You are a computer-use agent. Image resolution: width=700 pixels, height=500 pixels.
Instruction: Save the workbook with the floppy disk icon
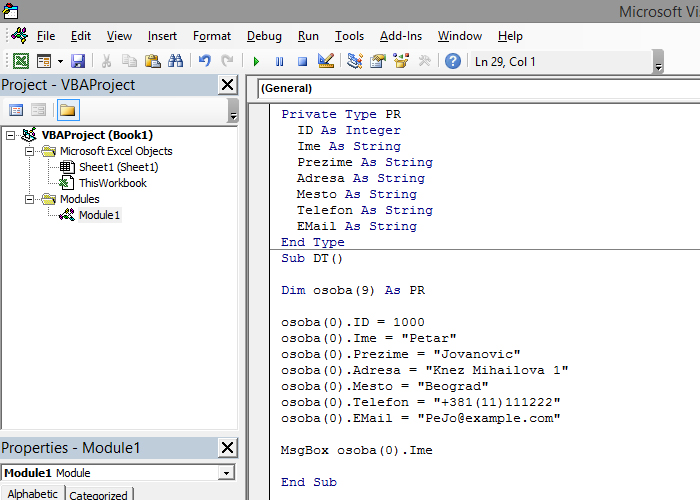coord(77,62)
